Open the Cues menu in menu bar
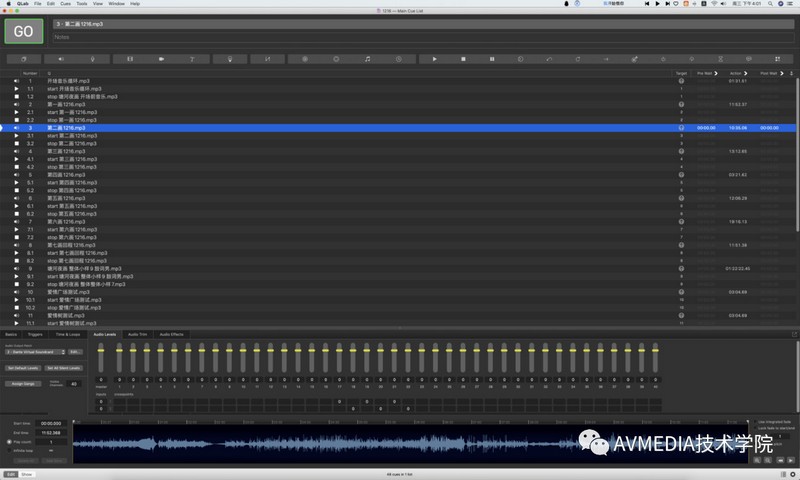800x480 pixels. tap(65, 3)
